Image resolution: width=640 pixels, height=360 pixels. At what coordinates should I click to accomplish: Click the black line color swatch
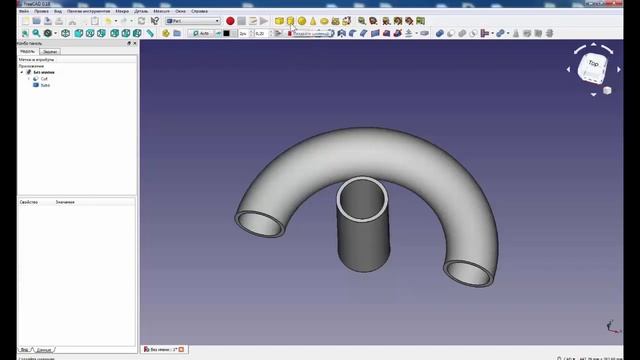click(226, 33)
